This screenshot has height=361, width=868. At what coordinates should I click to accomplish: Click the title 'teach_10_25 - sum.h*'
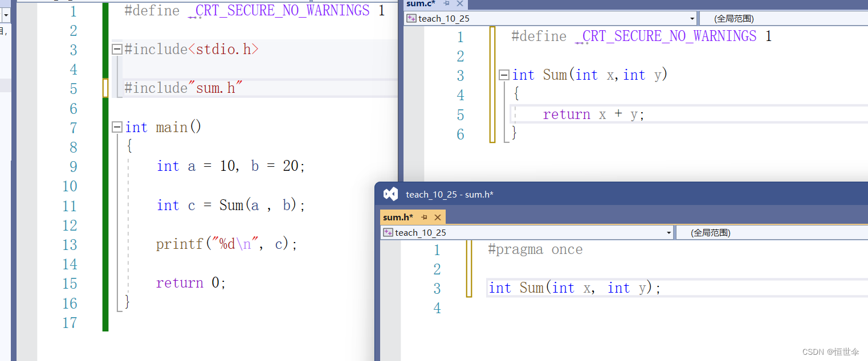tap(450, 194)
